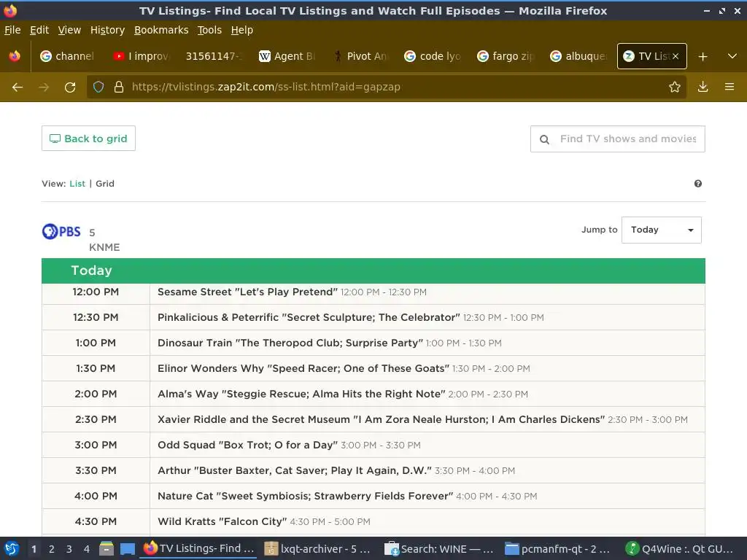
Task: Open the History menu
Action: [108, 30]
